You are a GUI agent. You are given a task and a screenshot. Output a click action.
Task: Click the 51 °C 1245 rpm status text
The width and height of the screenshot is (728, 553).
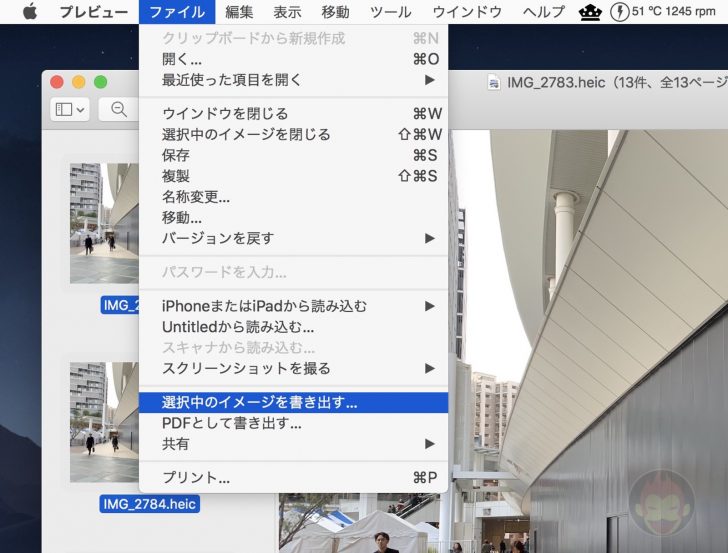click(x=674, y=12)
